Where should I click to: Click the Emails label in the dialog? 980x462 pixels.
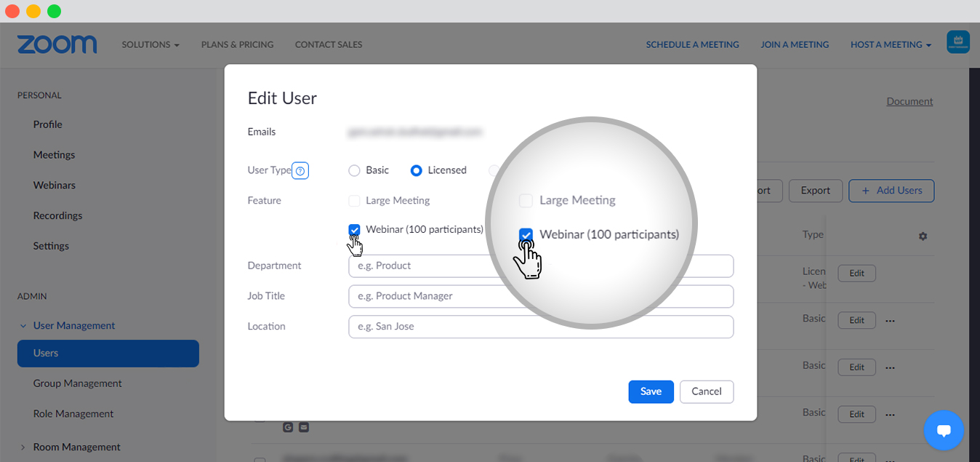click(262, 132)
